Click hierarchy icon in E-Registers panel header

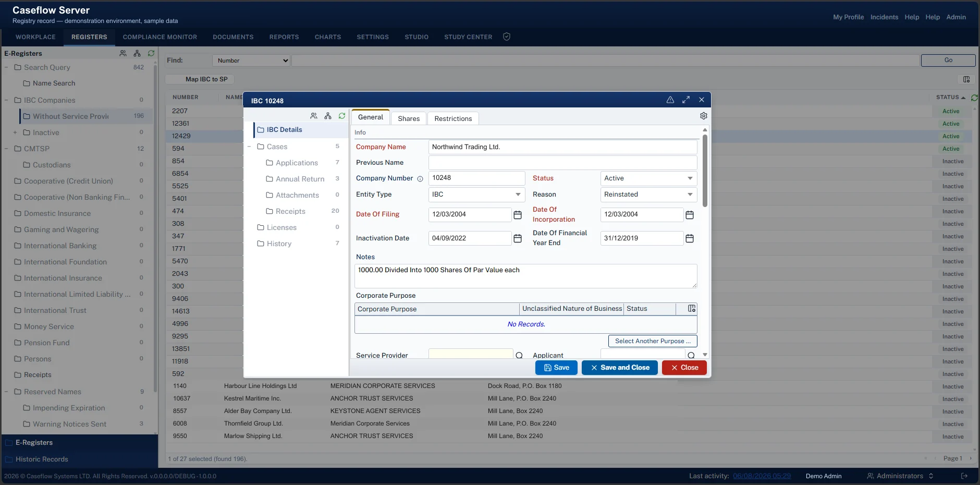[x=137, y=53]
